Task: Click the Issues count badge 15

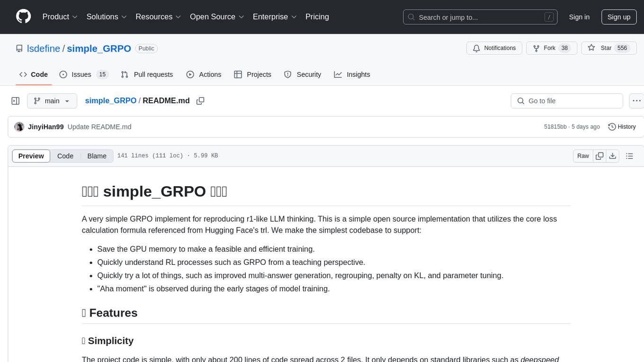Action: (102, 74)
